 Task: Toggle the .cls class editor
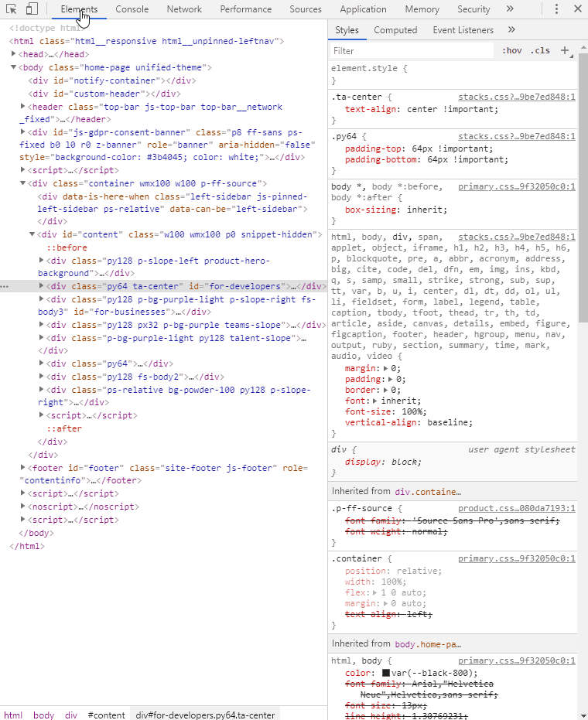[x=540, y=50]
